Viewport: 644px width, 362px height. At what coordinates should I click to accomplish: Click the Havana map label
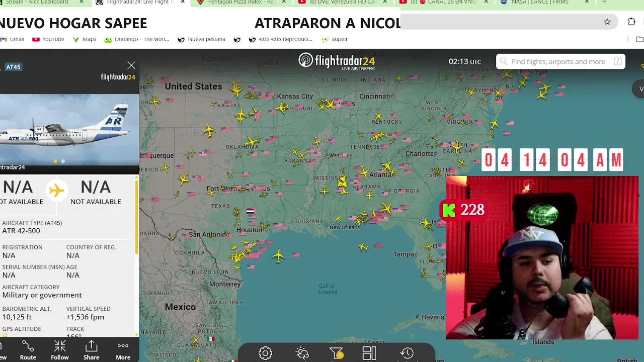[x=433, y=317]
